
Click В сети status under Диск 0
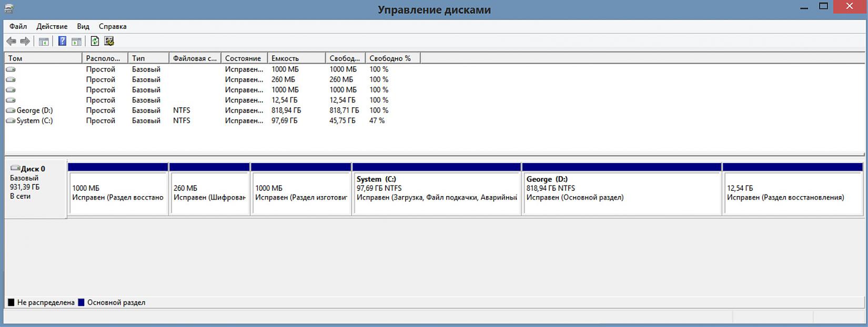21,196
